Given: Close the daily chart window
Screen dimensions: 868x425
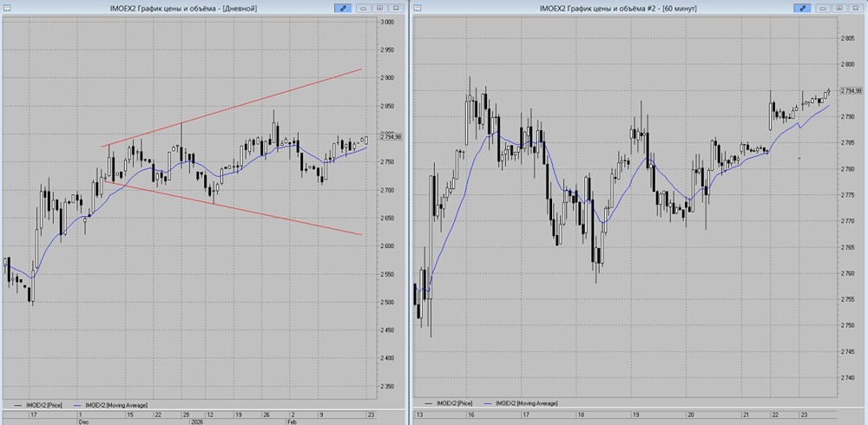Looking at the screenshot, I should (395, 8).
